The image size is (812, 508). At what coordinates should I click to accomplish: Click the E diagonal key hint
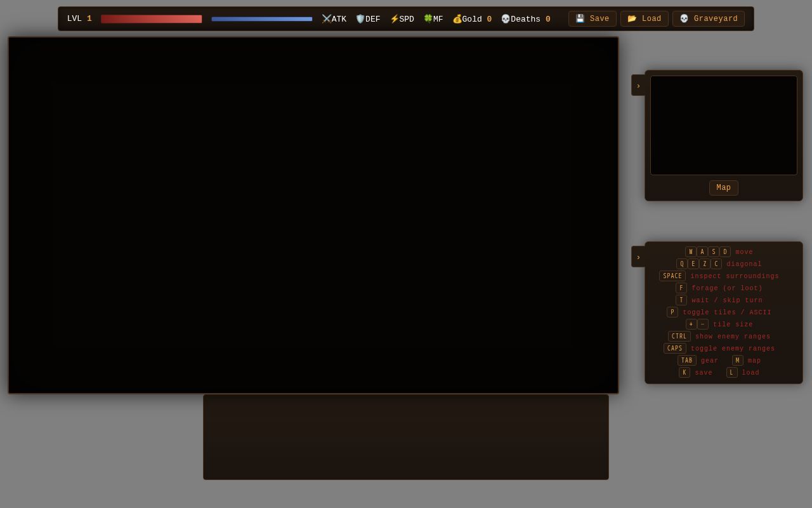693,264
